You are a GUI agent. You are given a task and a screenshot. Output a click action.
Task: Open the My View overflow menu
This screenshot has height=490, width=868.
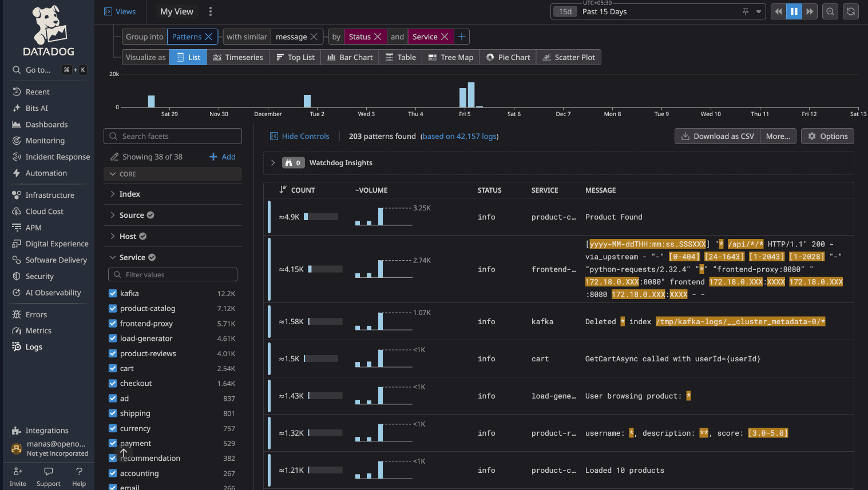click(210, 11)
